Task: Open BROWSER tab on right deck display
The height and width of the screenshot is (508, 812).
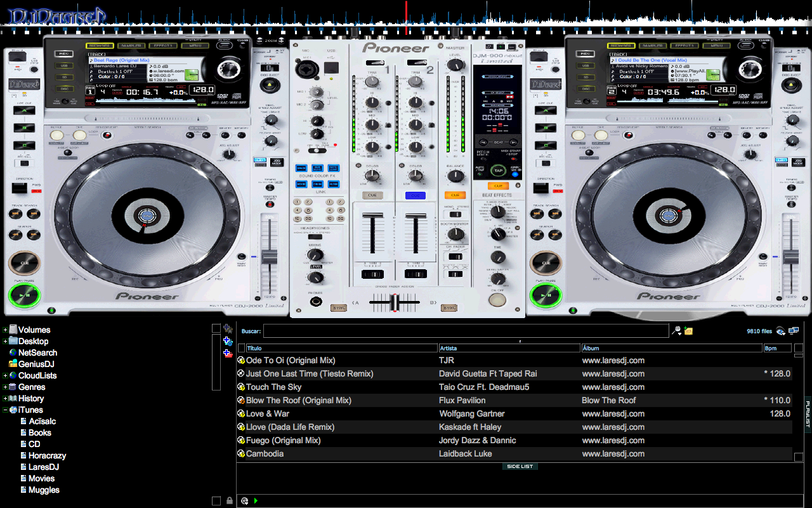Action: (x=622, y=46)
